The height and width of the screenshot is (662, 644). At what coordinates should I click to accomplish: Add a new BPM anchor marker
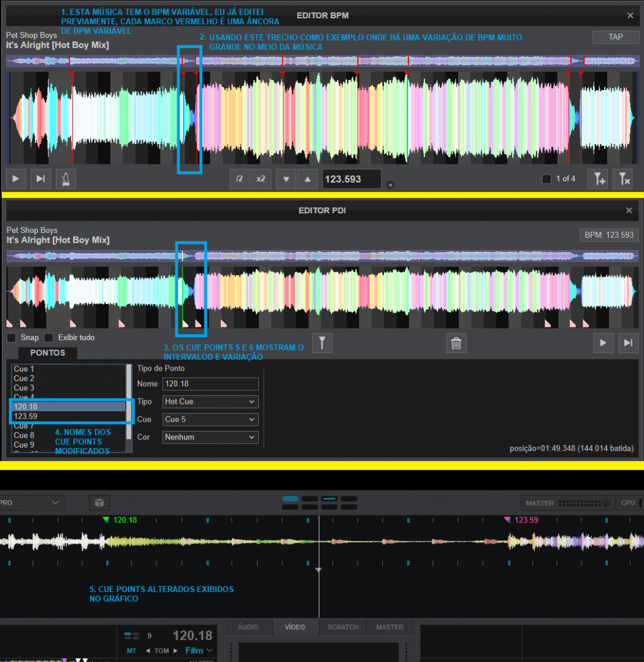pyautogui.click(x=598, y=178)
